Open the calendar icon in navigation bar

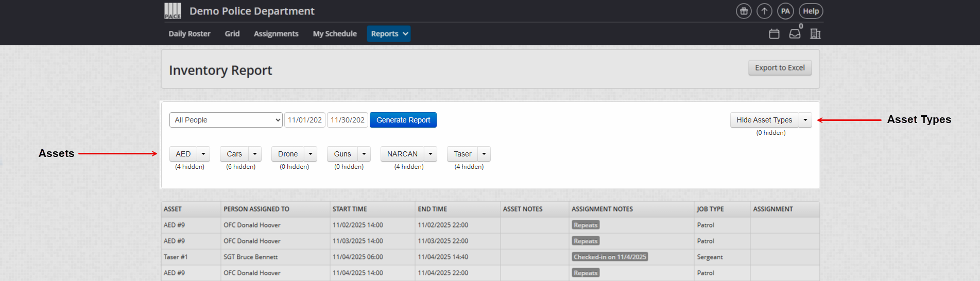pyautogui.click(x=774, y=34)
